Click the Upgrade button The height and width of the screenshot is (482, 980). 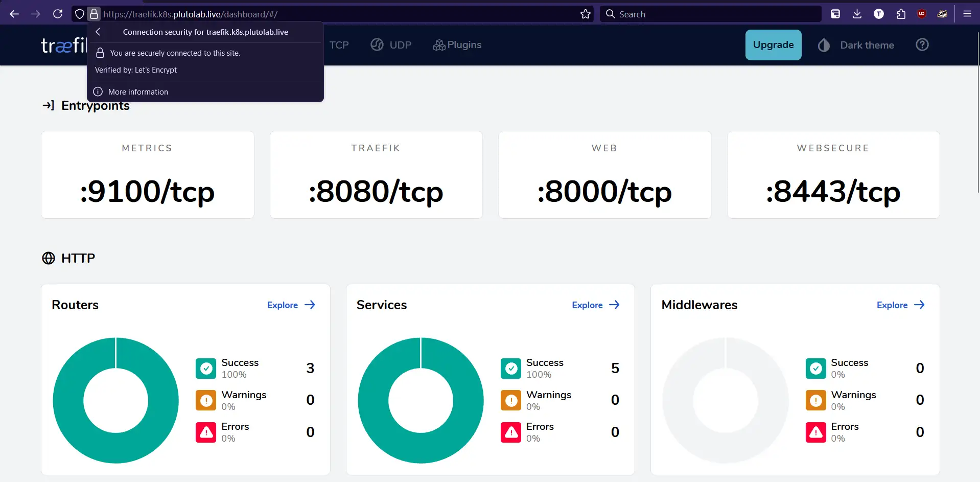click(x=773, y=45)
